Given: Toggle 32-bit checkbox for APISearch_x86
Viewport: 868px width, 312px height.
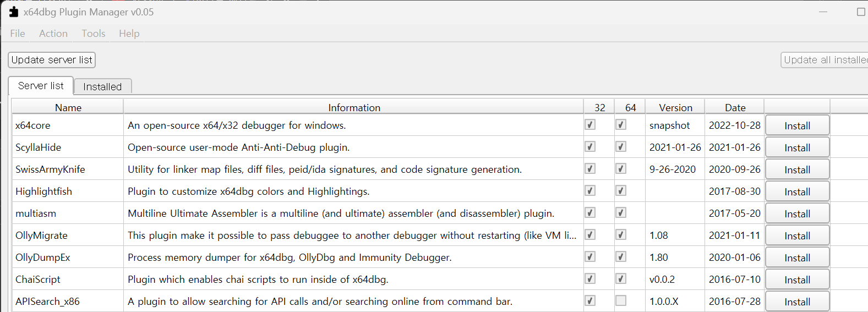Looking at the screenshot, I should click(x=590, y=300).
